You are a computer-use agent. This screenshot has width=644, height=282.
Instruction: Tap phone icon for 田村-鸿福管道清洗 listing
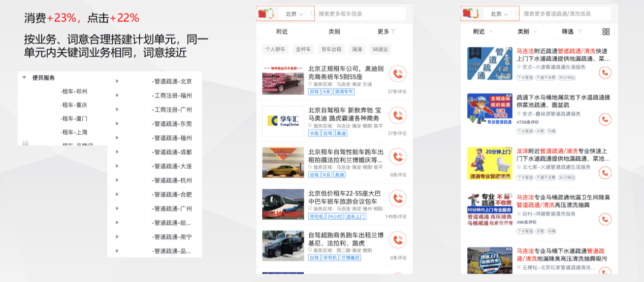tap(604, 219)
